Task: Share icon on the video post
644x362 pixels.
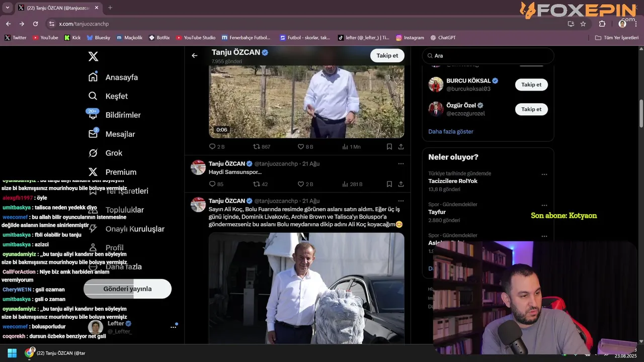Action: (401, 147)
